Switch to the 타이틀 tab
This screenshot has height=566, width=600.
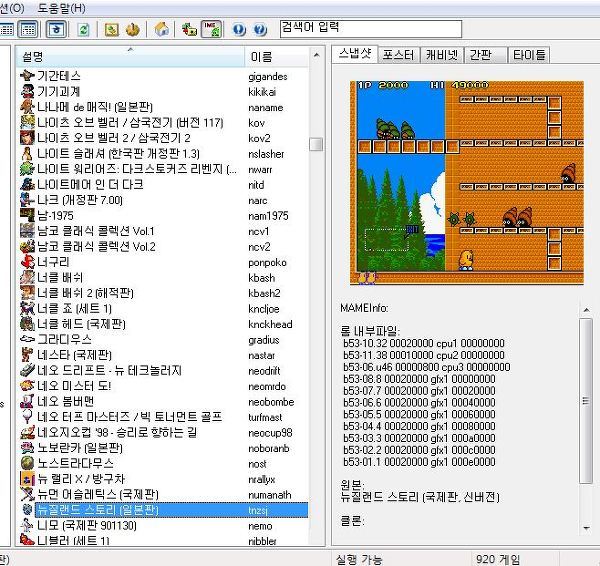(x=528, y=55)
